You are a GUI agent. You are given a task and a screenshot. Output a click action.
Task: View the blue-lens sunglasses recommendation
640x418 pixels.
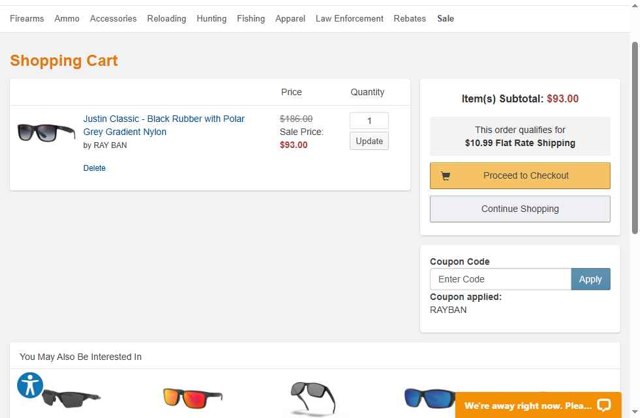pos(429,399)
